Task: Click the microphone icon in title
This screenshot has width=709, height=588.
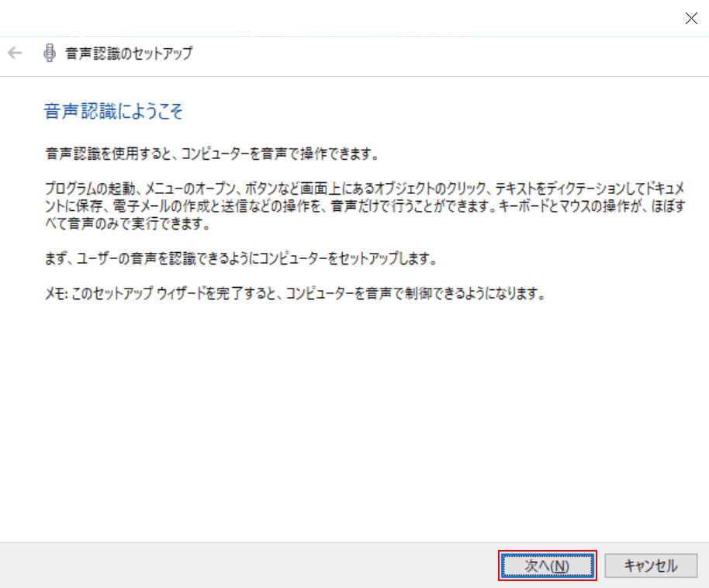Action: 50,53
